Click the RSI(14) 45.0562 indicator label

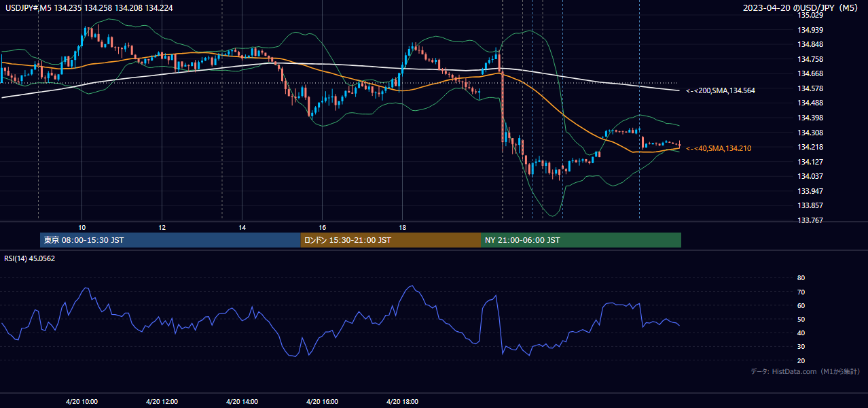(x=30, y=258)
